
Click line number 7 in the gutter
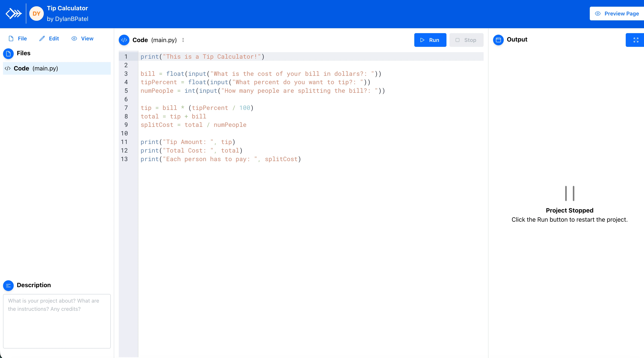tap(126, 108)
